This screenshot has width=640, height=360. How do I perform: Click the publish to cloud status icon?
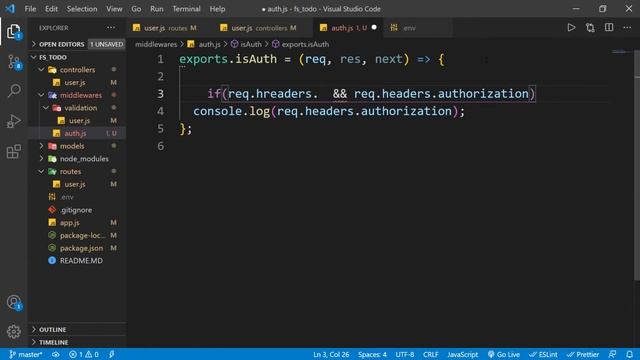56,354
